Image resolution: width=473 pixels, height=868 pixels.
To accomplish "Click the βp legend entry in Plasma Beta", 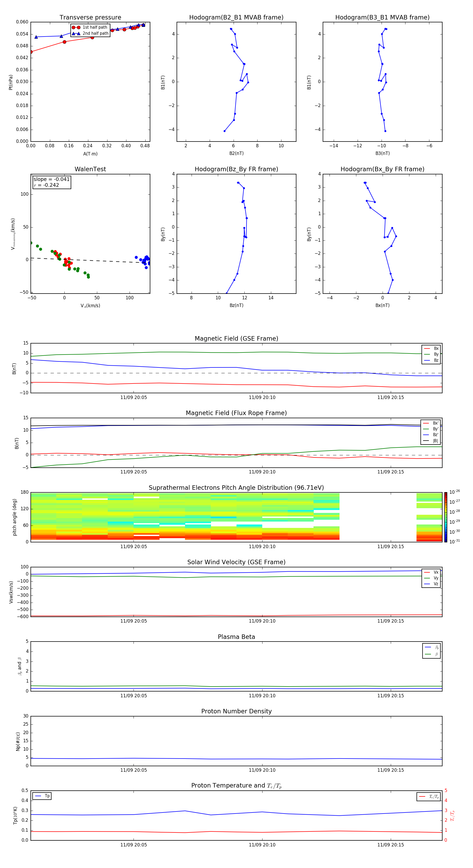I will 431,647.
